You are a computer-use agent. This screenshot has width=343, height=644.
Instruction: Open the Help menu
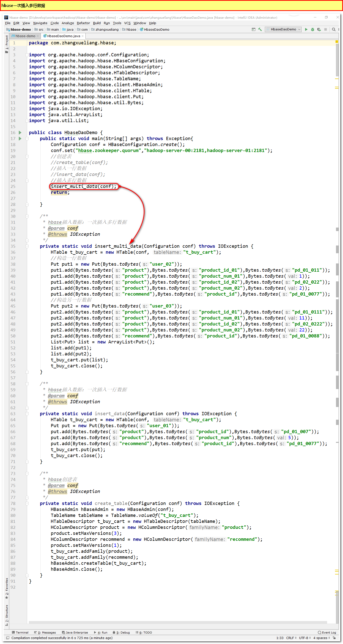[x=152, y=23]
